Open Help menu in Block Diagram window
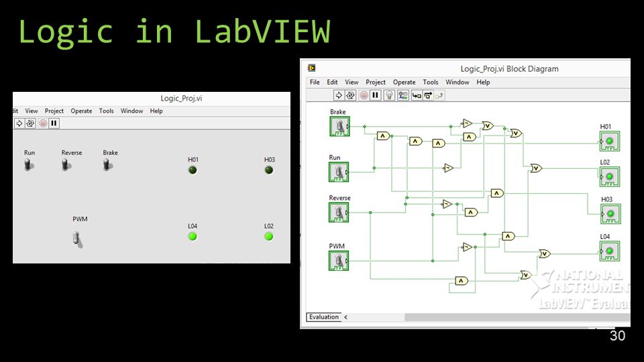Screen dimensions: 644x362 484,82
